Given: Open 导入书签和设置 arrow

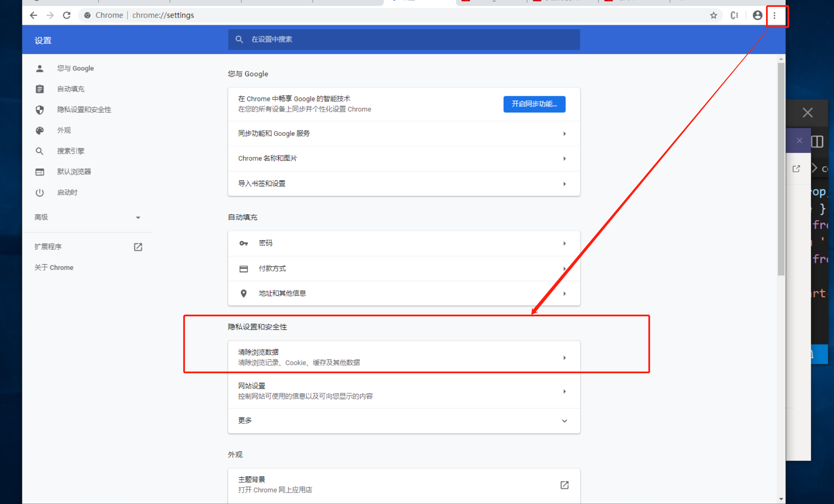Looking at the screenshot, I should coord(565,184).
